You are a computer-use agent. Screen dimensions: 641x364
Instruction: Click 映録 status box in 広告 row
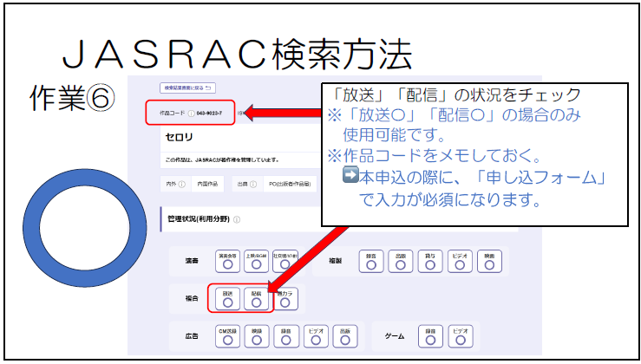[x=257, y=336]
